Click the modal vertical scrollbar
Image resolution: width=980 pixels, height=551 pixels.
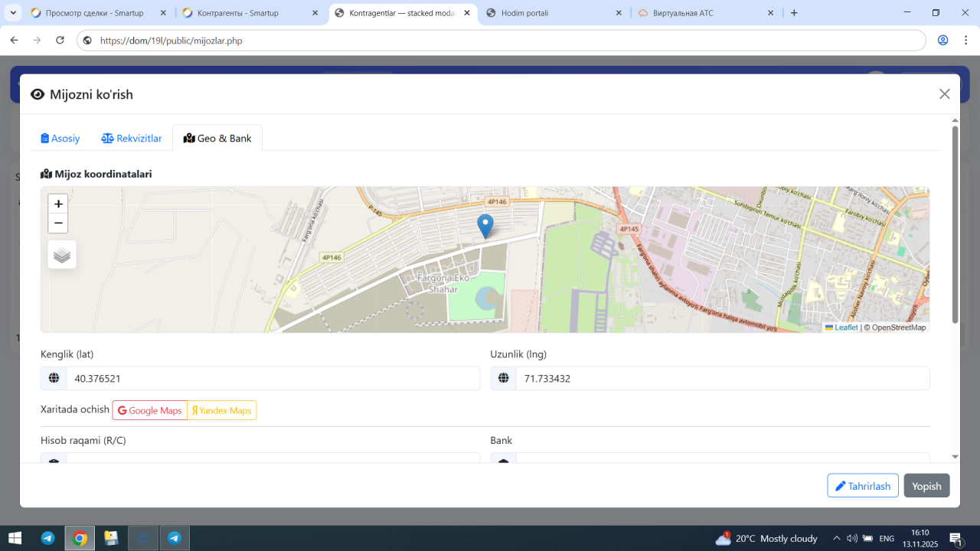point(955,223)
